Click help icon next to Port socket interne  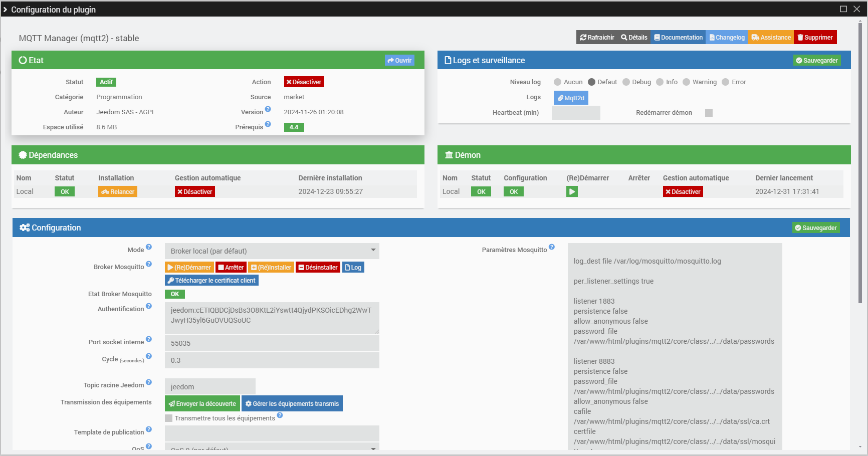click(x=149, y=339)
